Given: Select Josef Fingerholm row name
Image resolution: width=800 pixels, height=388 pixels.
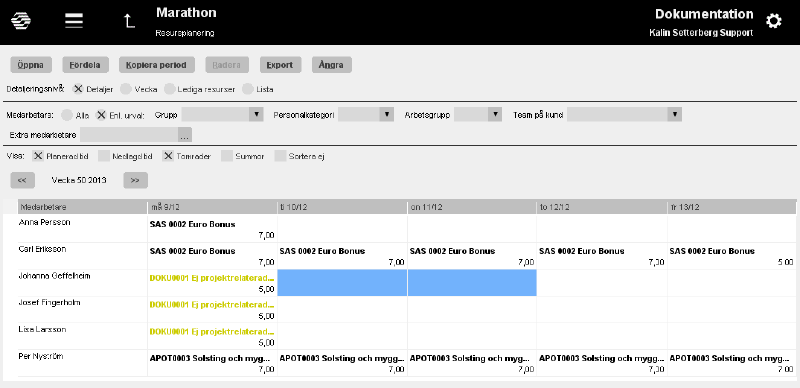Looking at the screenshot, I should click(49, 303).
